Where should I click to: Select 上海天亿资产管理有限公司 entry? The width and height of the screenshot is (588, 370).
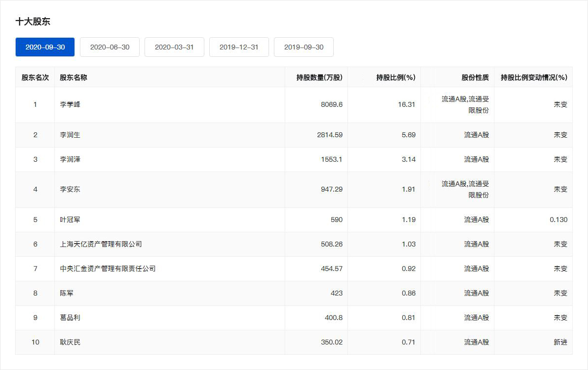[101, 244]
